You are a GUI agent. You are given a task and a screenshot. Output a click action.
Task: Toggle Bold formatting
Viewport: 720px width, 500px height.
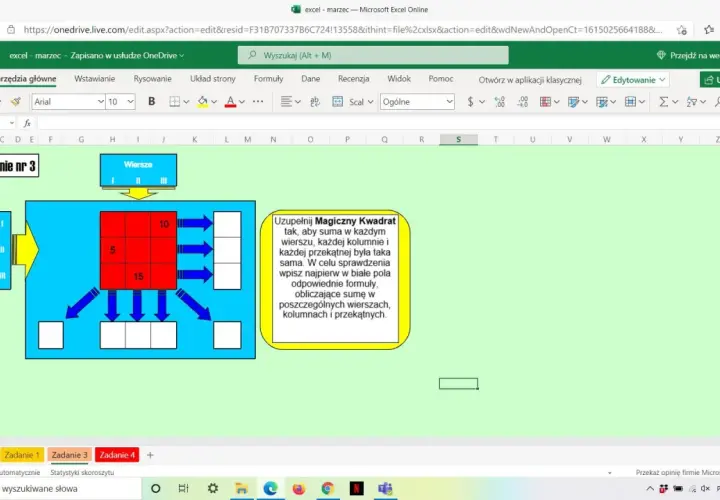(152, 101)
